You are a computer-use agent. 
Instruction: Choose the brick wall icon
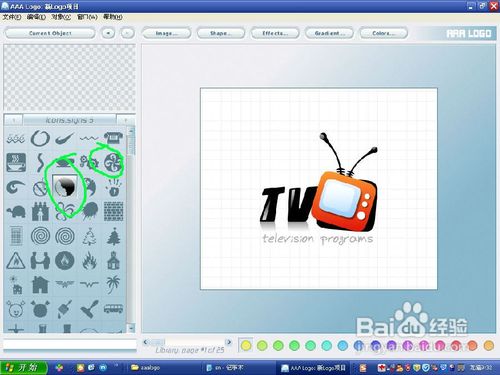tap(113, 211)
